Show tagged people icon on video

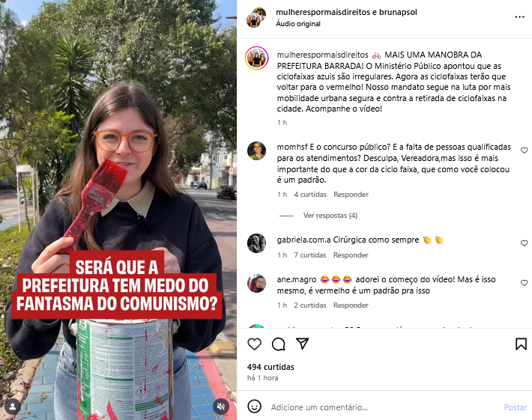[x=13, y=406]
